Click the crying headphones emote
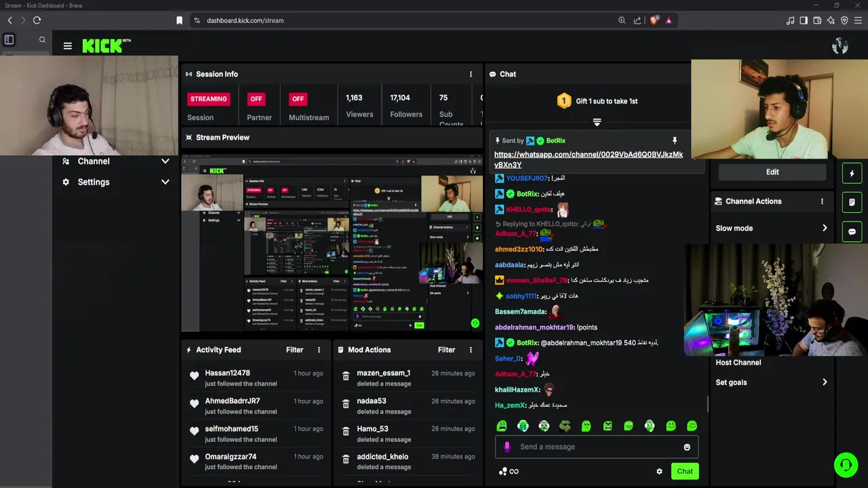The width and height of the screenshot is (868, 488). [x=523, y=426]
